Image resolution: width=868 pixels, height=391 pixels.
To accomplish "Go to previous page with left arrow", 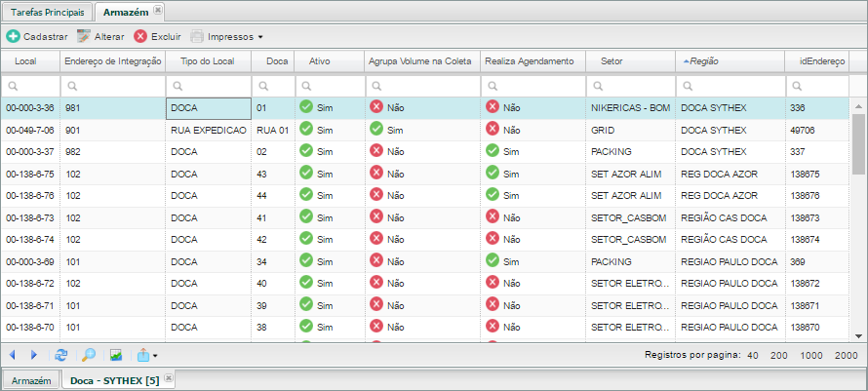I will click(x=12, y=355).
